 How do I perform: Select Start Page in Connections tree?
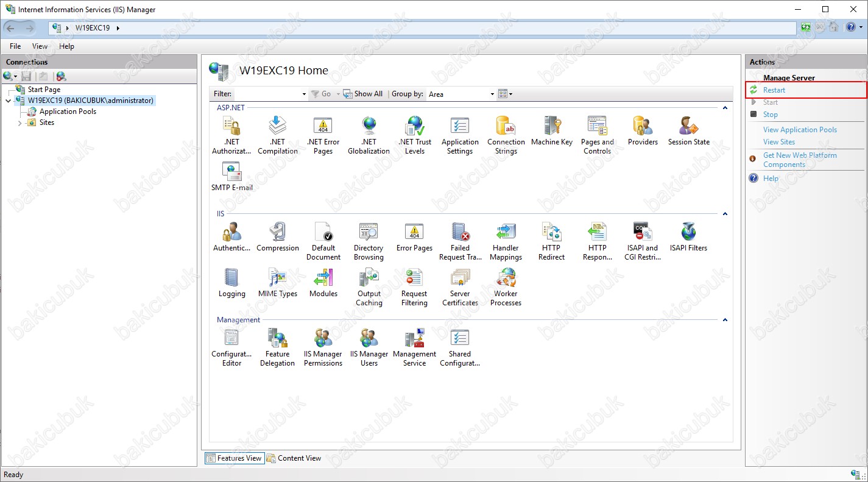click(44, 90)
